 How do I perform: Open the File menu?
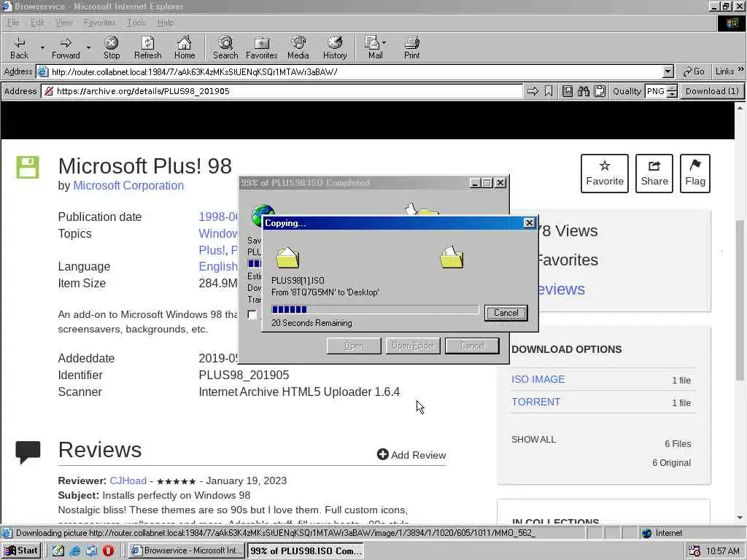coord(13,23)
